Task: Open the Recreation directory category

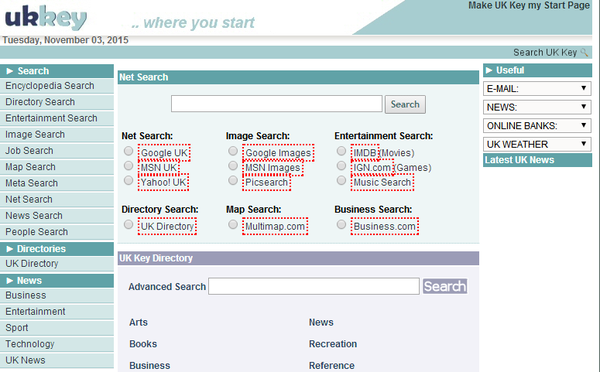Action: (x=333, y=344)
